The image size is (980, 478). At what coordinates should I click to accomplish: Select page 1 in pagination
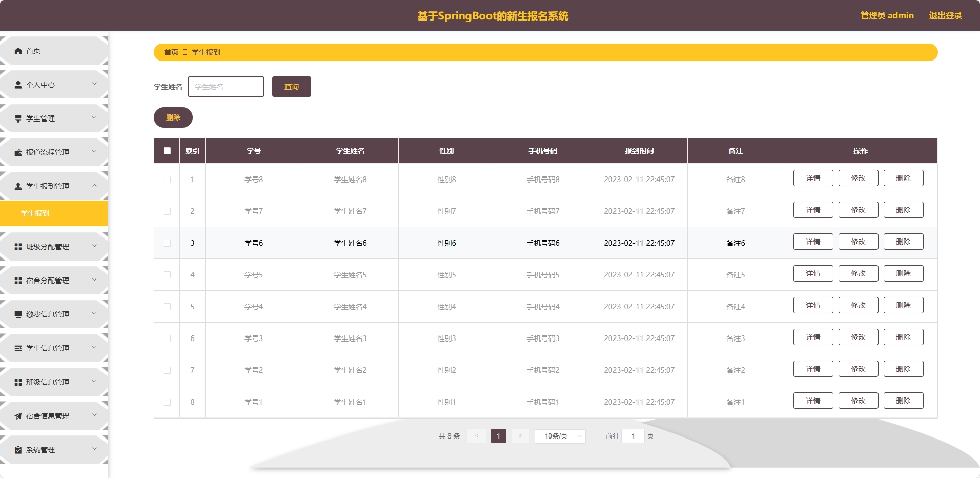click(x=498, y=436)
